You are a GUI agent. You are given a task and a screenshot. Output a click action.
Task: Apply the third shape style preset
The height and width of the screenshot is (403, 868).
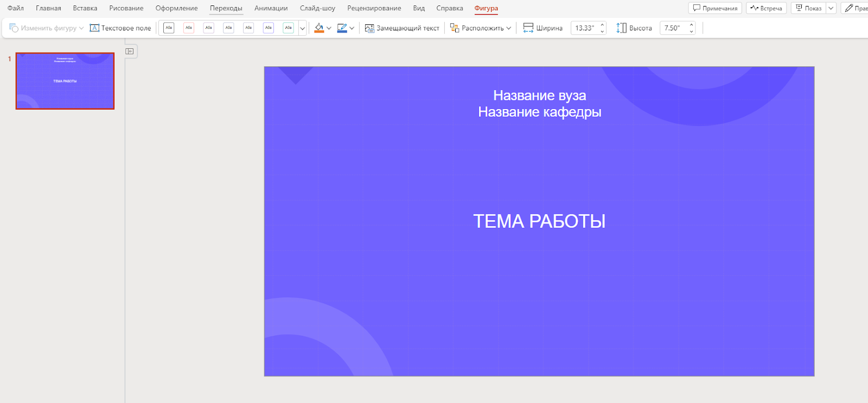tap(209, 28)
